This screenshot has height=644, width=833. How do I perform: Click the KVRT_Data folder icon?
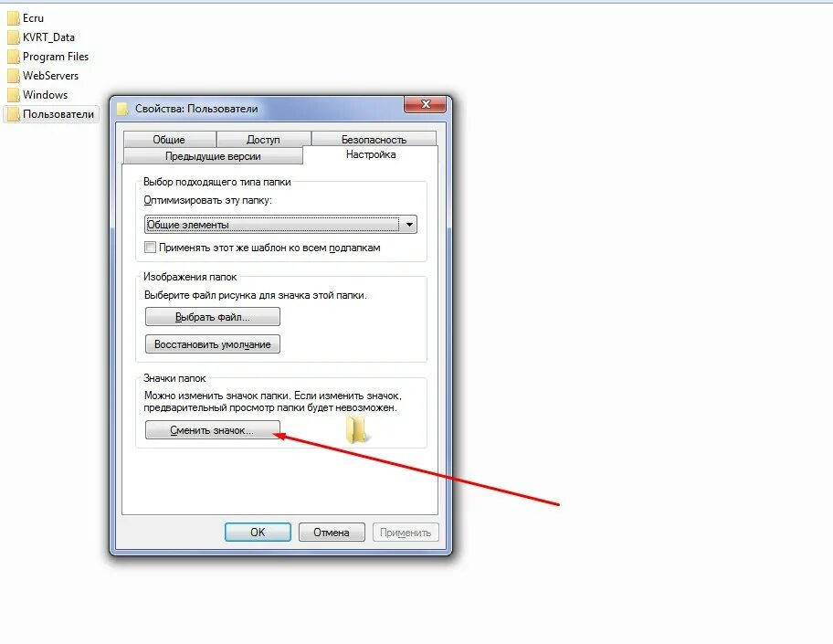14,37
